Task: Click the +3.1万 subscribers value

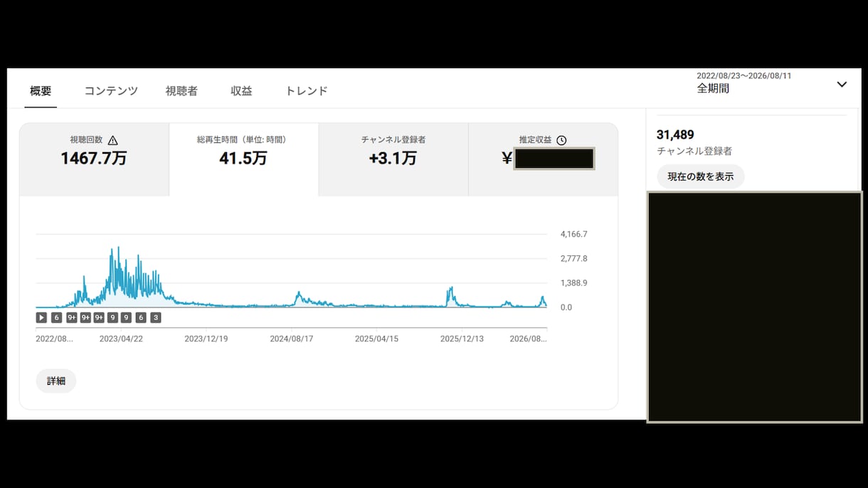Action: click(x=393, y=158)
